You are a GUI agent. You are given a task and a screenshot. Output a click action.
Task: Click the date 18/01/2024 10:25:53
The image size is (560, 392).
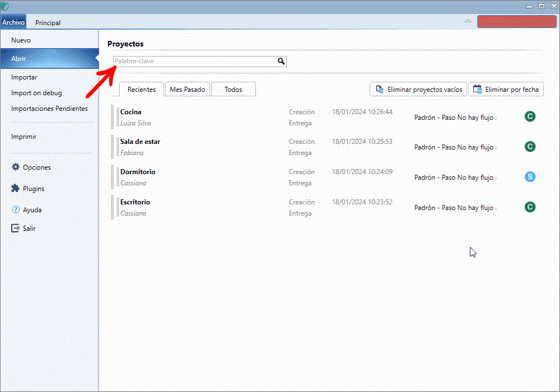pos(362,141)
